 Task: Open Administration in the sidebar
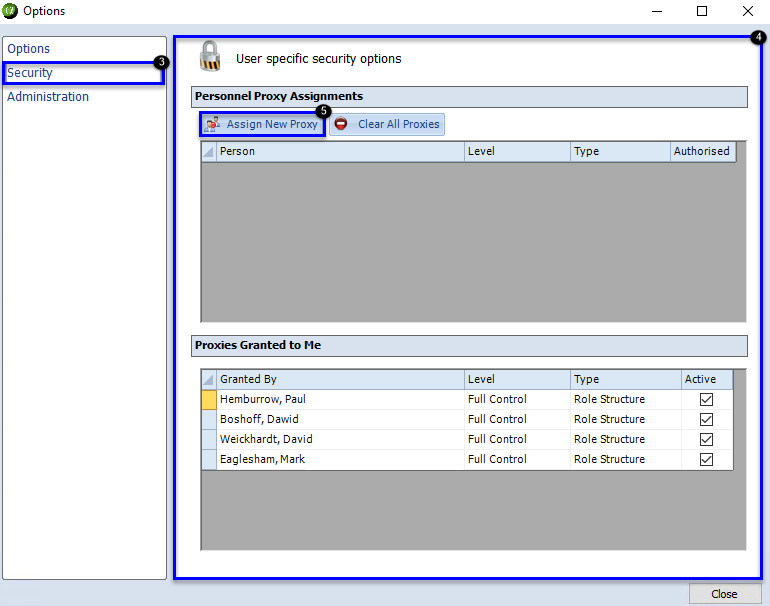(48, 97)
